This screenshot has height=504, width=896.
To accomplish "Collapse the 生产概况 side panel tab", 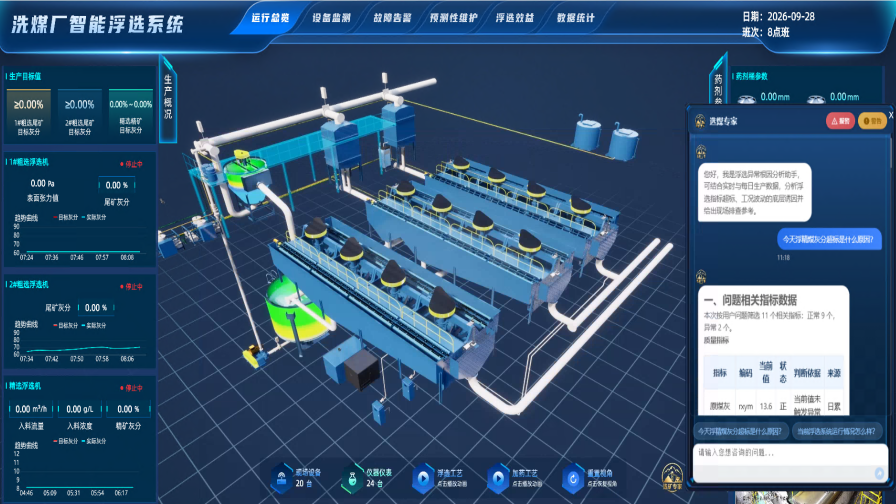I will 168,98.
